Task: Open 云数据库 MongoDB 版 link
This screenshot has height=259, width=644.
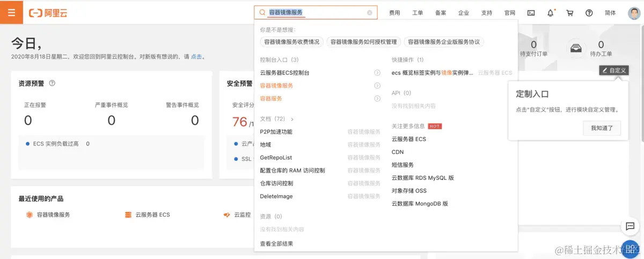Action: (420, 204)
